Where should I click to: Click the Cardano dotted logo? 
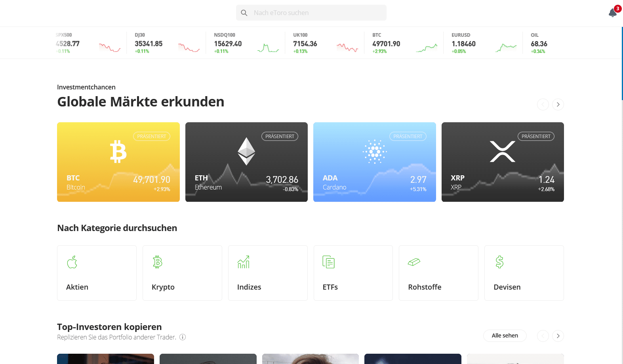375,152
